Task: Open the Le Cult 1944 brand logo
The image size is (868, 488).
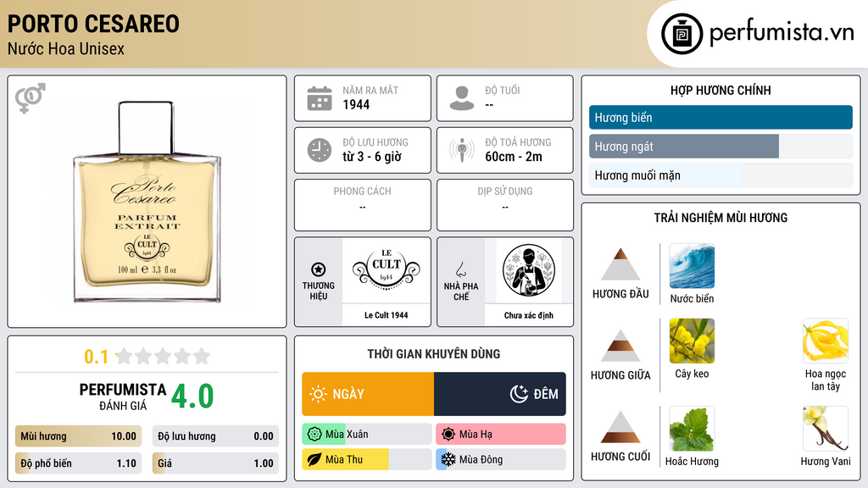Action: point(386,269)
